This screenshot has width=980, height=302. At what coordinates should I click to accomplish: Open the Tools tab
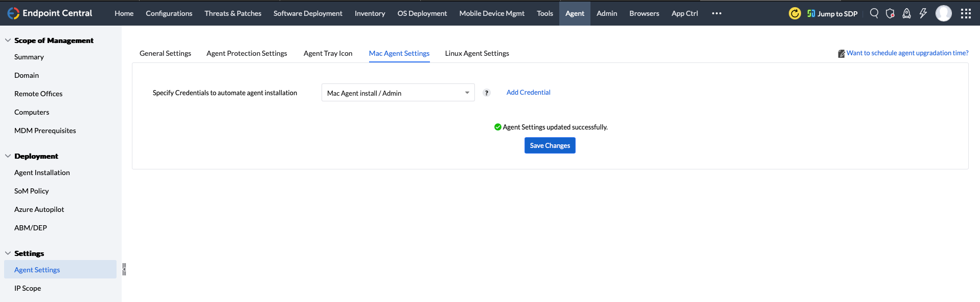pos(545,13)
